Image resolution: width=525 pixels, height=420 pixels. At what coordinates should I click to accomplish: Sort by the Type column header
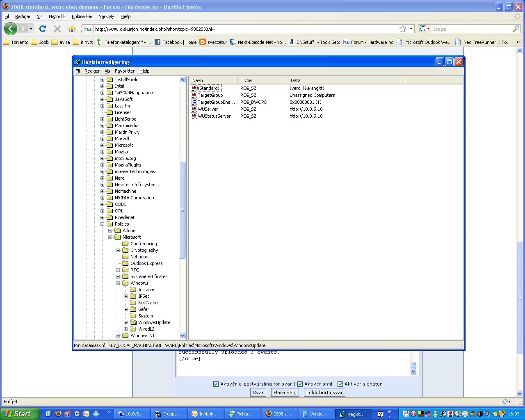click(262, 80)
